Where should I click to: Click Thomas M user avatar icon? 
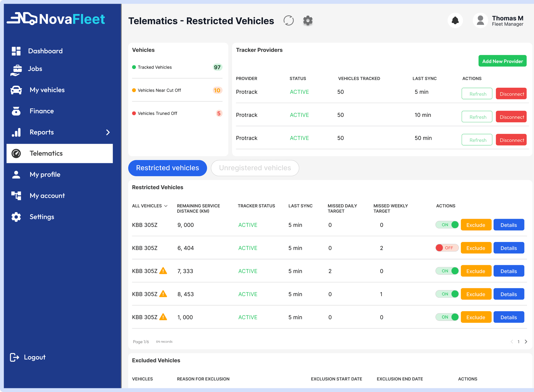pyautogui.click(x=480, y=20)
